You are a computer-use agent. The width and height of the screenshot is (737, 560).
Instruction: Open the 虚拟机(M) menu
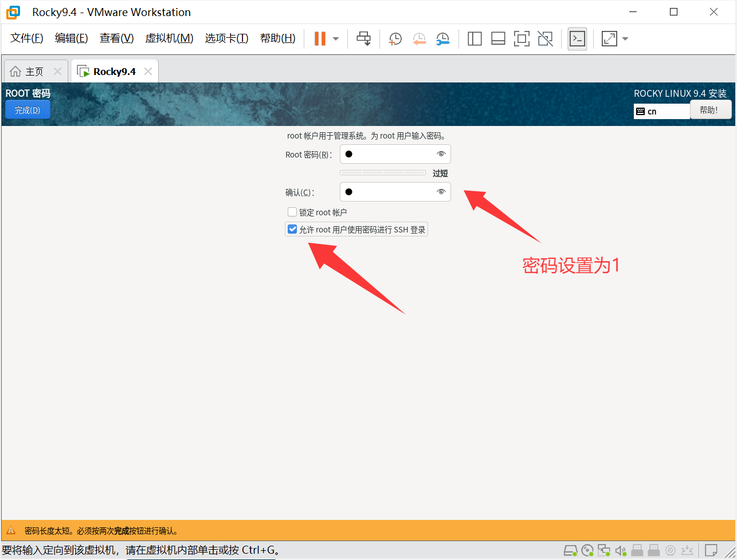tap(169, 38)
